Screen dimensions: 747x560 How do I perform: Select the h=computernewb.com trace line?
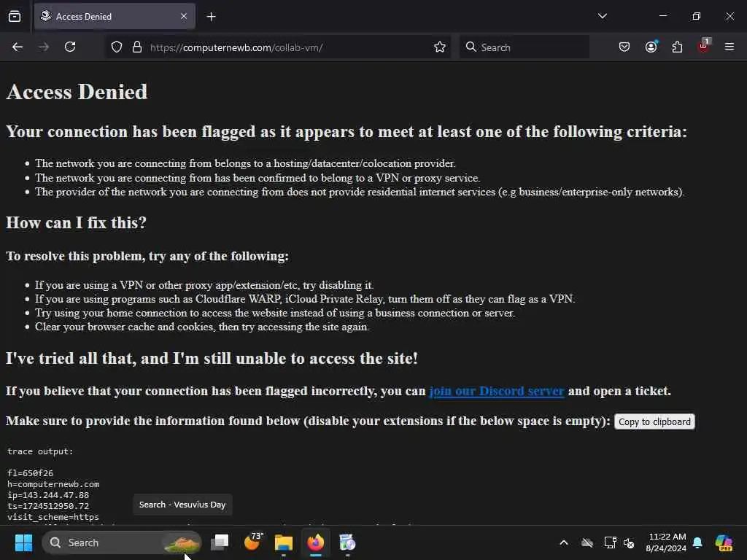tap(53, 484)
